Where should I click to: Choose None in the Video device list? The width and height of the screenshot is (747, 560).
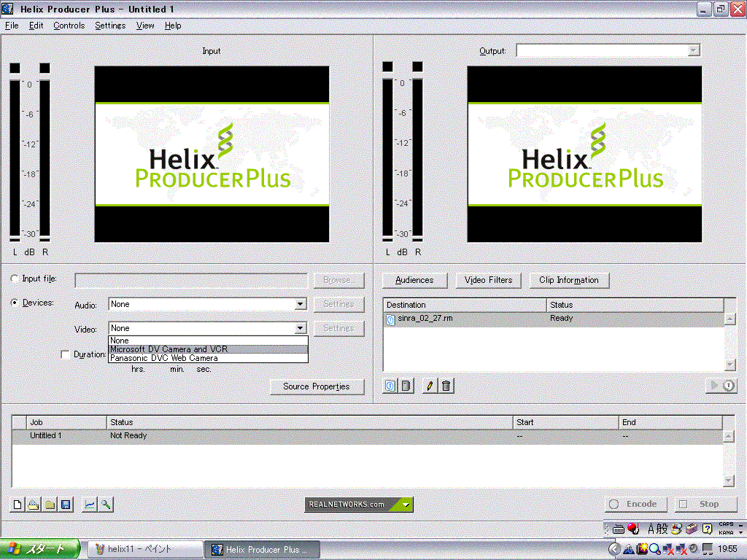[208, 341]
